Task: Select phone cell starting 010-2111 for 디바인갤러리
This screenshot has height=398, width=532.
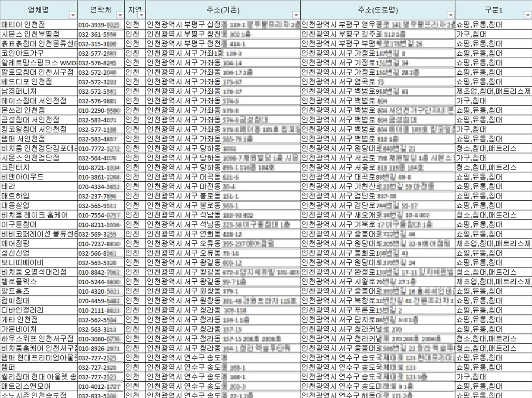Action: click(x=101, y=310)
